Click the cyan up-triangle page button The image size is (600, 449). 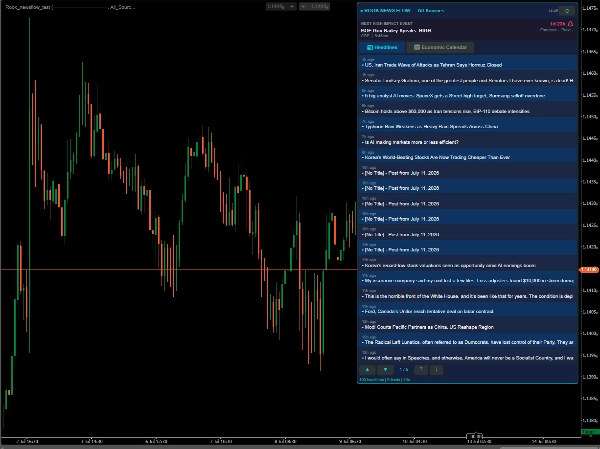(x=367, y=370)
